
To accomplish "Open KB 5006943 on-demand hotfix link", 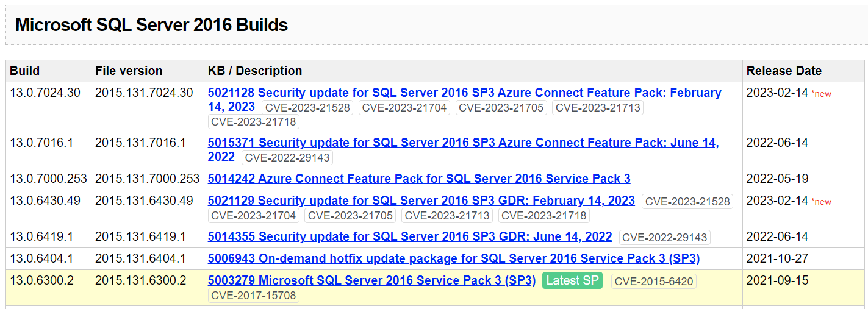I will point(453,259).
